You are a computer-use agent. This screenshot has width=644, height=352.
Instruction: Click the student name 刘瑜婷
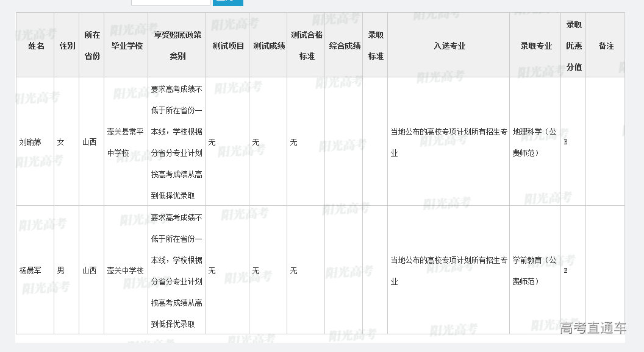tap(30, 142)
